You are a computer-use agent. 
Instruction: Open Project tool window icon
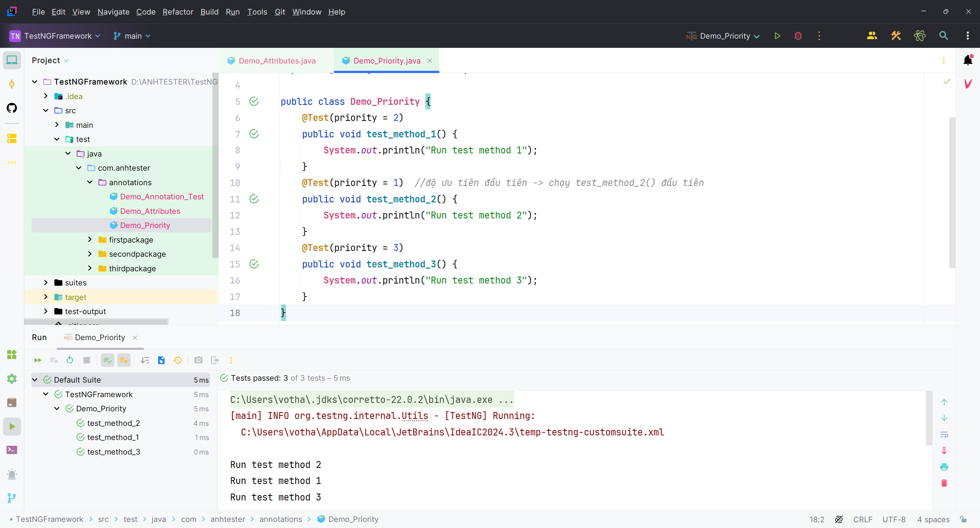pyautogui.click(x=12, y=60)
